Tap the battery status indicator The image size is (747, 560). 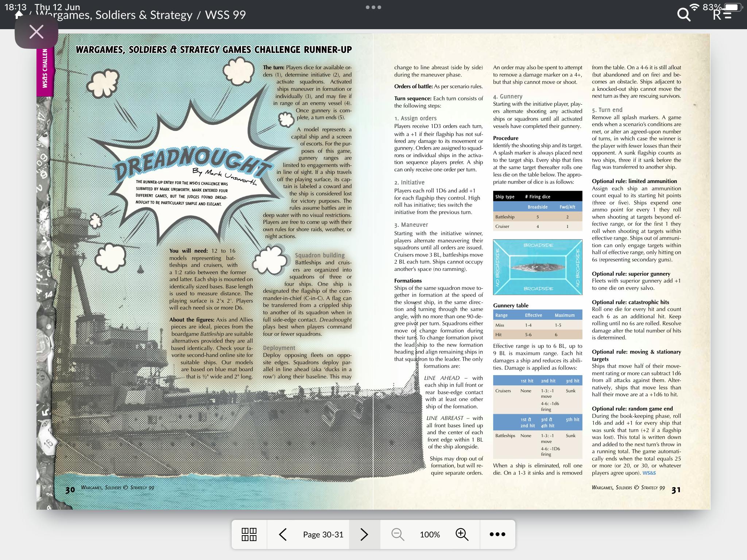(x=733, y=7)
